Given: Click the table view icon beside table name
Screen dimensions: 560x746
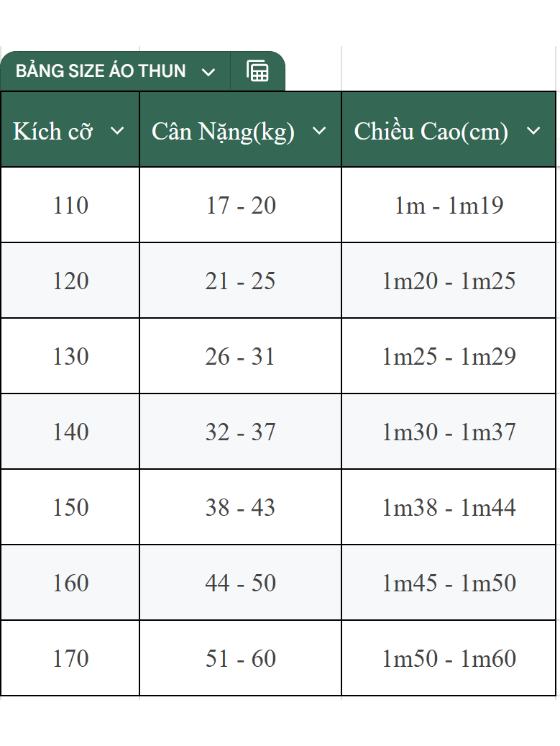Looking at the screenshot, I should coord(257,71).
